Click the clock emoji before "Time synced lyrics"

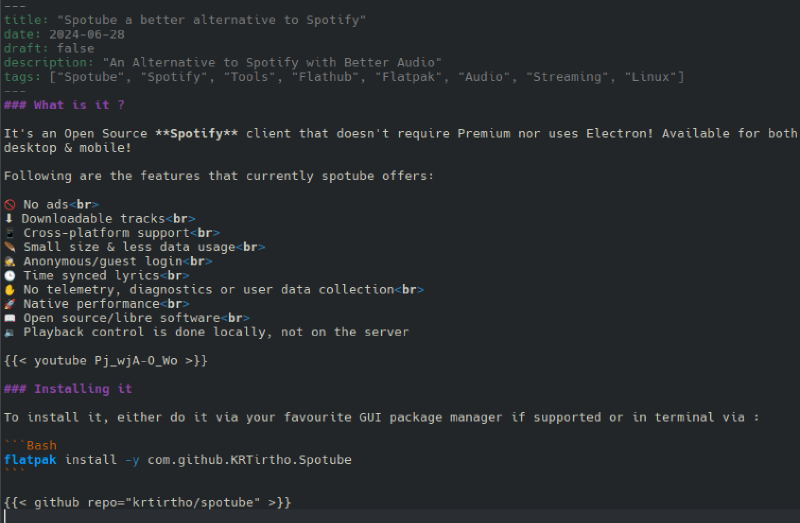9,275
